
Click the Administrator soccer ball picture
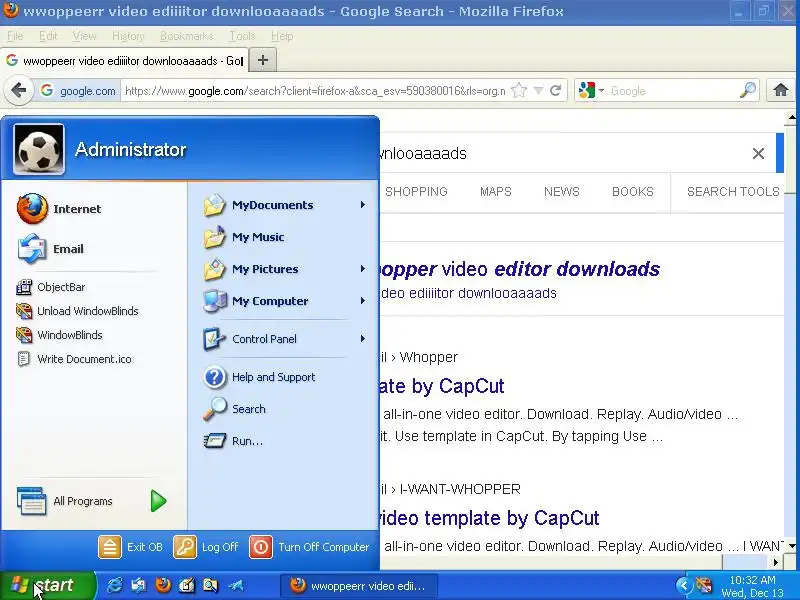(x=39, y=149)
